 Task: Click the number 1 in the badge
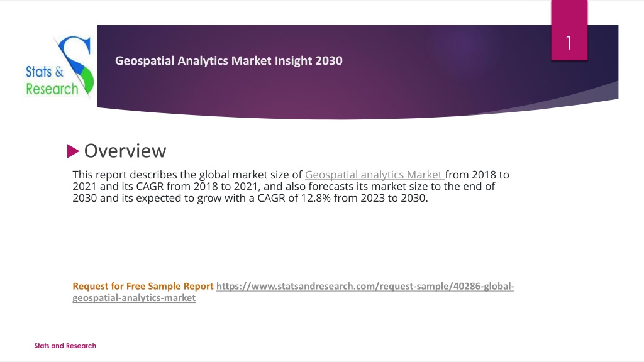tap(569, 43)
